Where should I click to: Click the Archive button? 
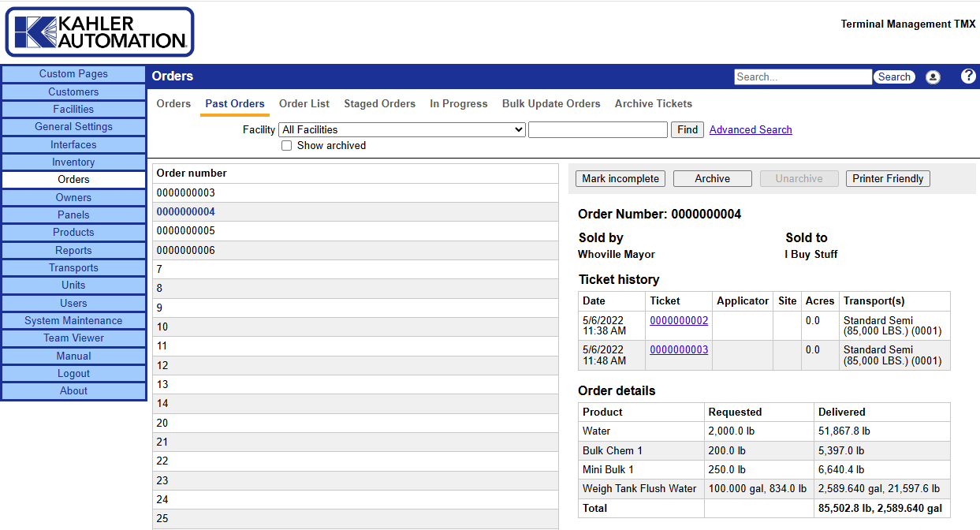(x=712, y=179)
